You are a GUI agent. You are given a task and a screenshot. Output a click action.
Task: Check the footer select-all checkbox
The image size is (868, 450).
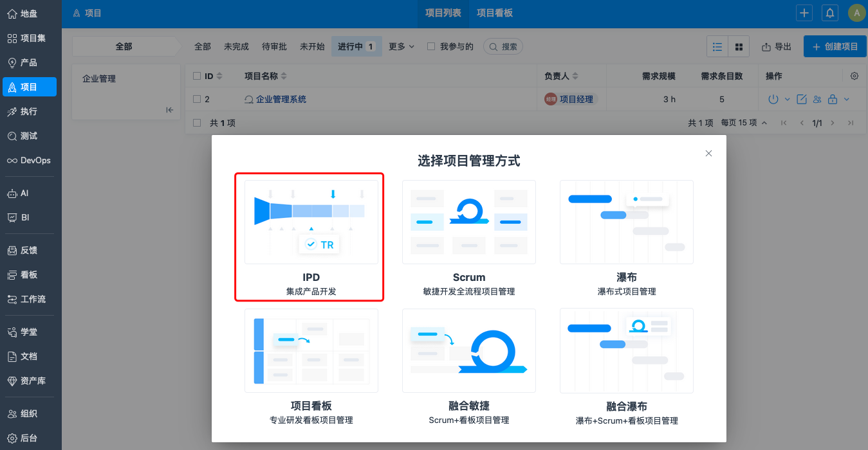click(197, 122)
